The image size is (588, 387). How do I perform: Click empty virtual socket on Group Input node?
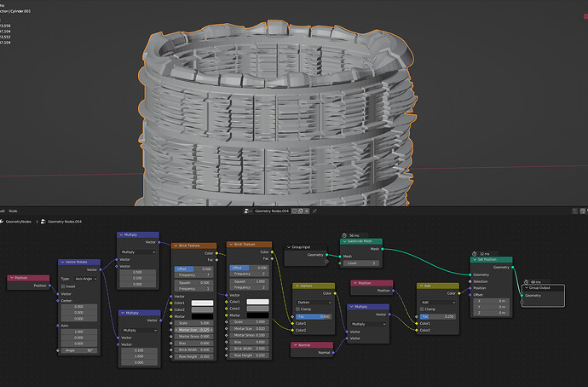click(x=326, y=262)
